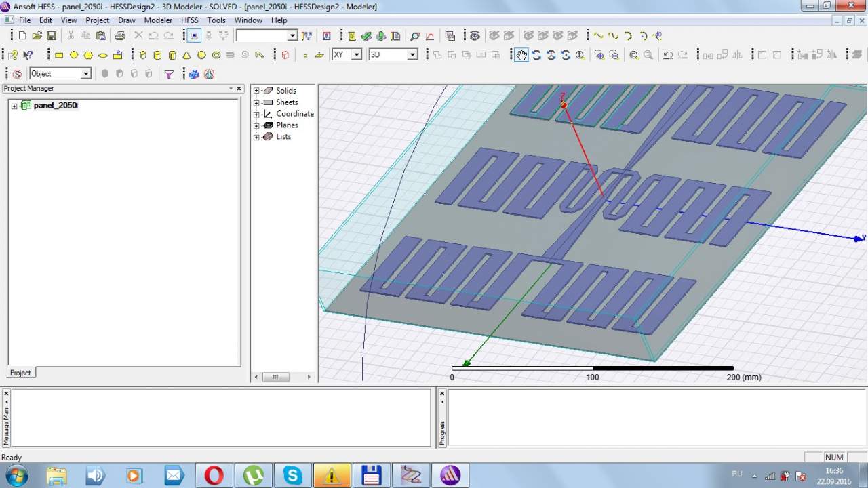The image size is (868, 488).
Task: Click the Save icon in toolbar
Action: pyautogui.click(x=52, y=36)
